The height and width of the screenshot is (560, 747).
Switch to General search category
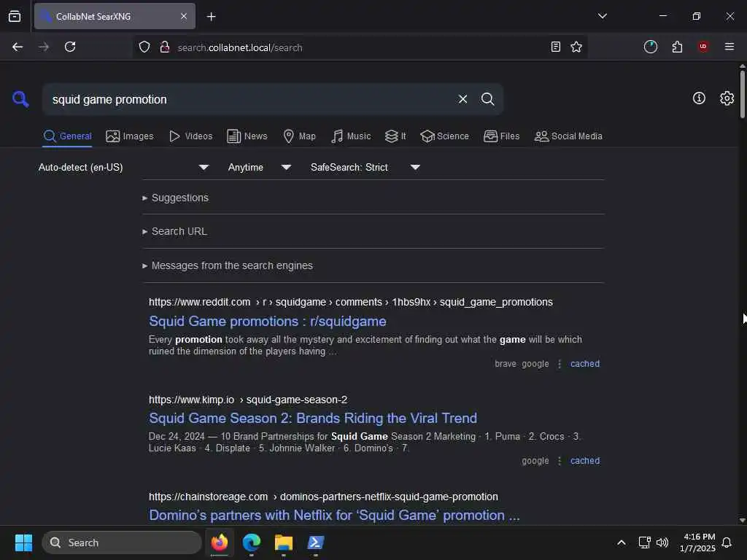pyautogui.click(x=67, y=136)
